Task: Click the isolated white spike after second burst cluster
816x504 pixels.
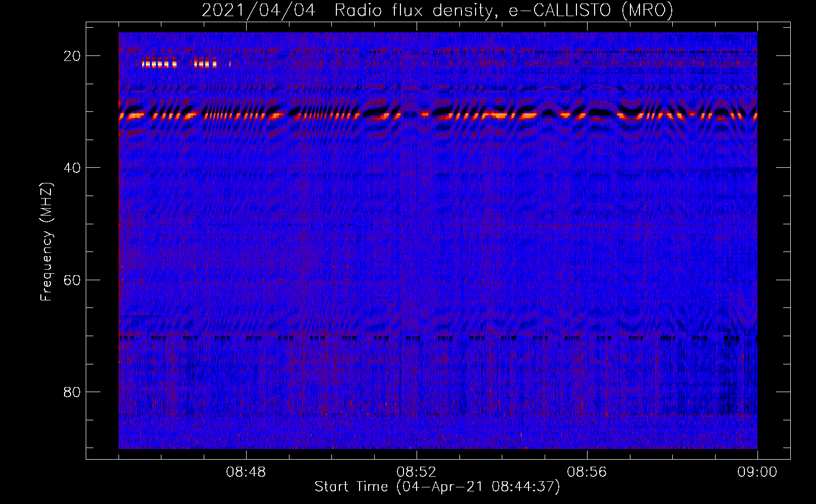Action: (x=230, y=64)
